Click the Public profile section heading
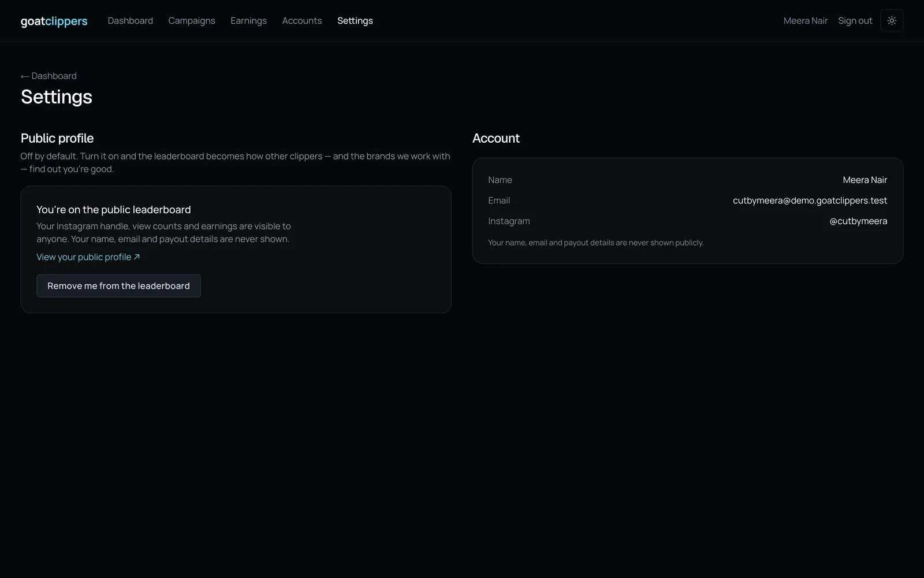Viewport: 924px width, 578px height. [x=57, y=138]
